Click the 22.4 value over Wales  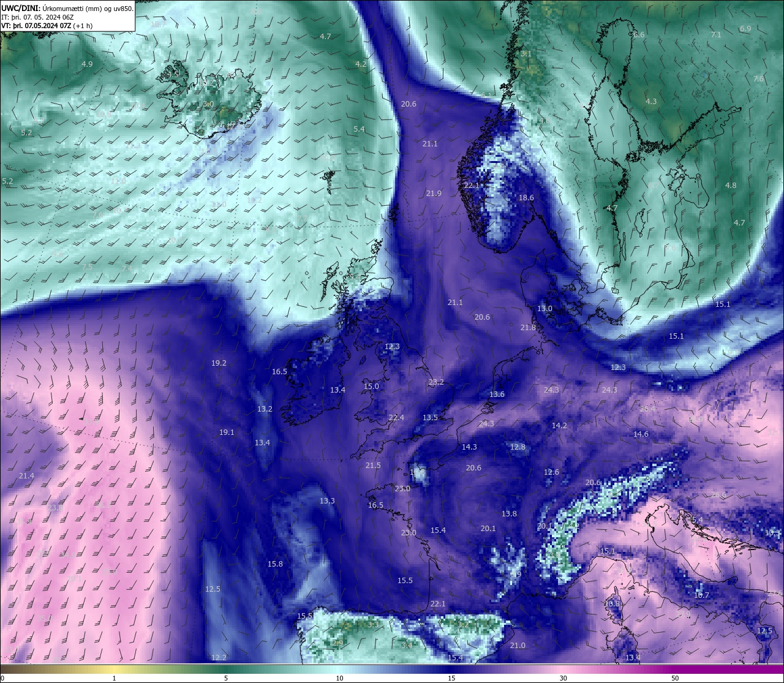(x=396, y=417)
